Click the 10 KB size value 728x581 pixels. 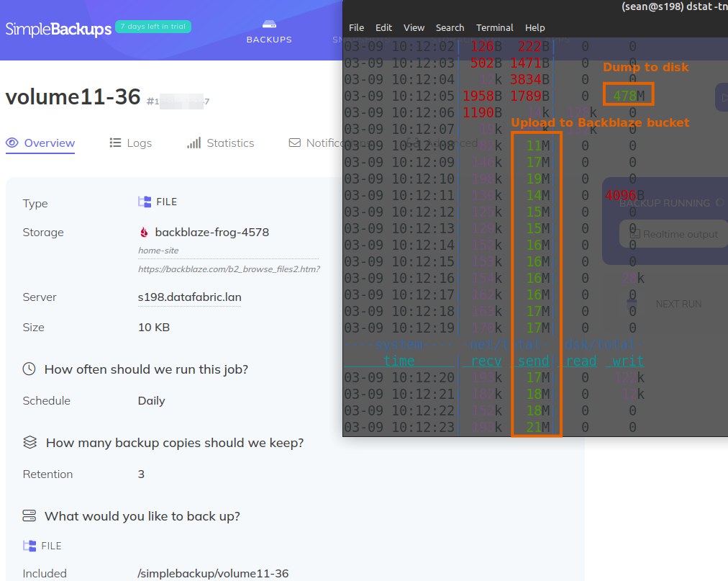[x=154, y=328]
